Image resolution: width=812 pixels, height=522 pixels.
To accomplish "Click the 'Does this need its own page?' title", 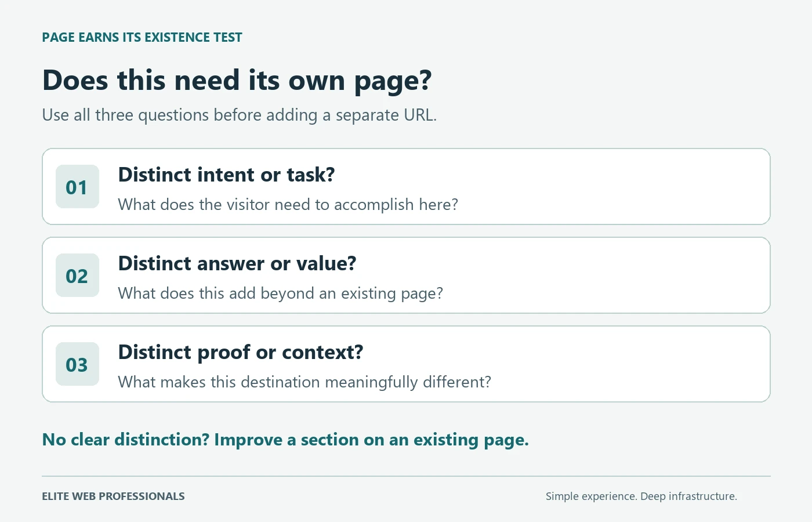I will (237, 81).
